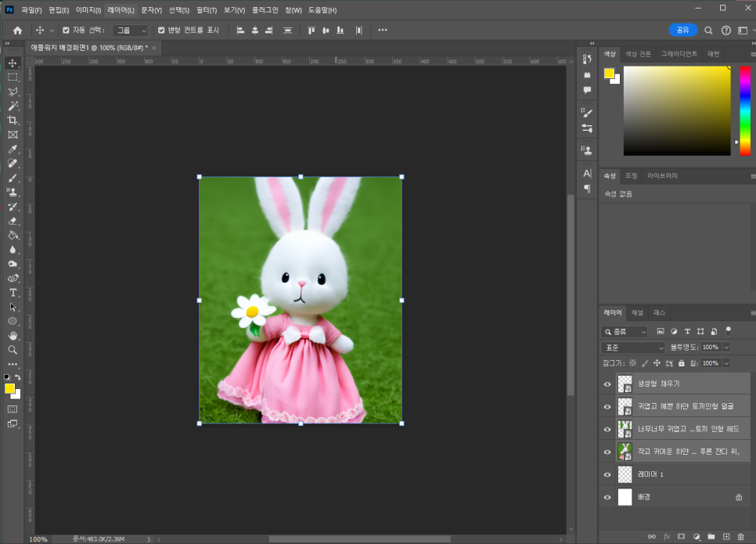756x544 pixels.
Task: Delete layer using the trash icon
Action: pyautogui.click(x=740, y=536)
